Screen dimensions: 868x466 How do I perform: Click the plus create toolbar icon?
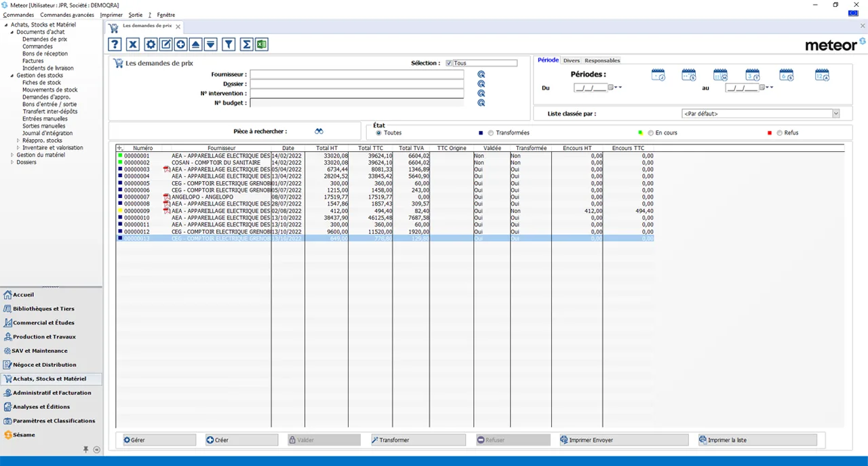(180, 45)
